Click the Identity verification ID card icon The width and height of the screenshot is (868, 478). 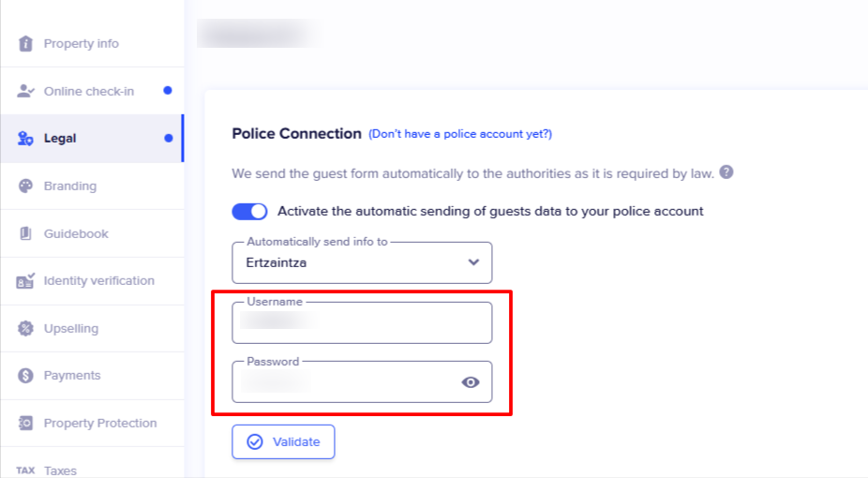pos(25,280)
